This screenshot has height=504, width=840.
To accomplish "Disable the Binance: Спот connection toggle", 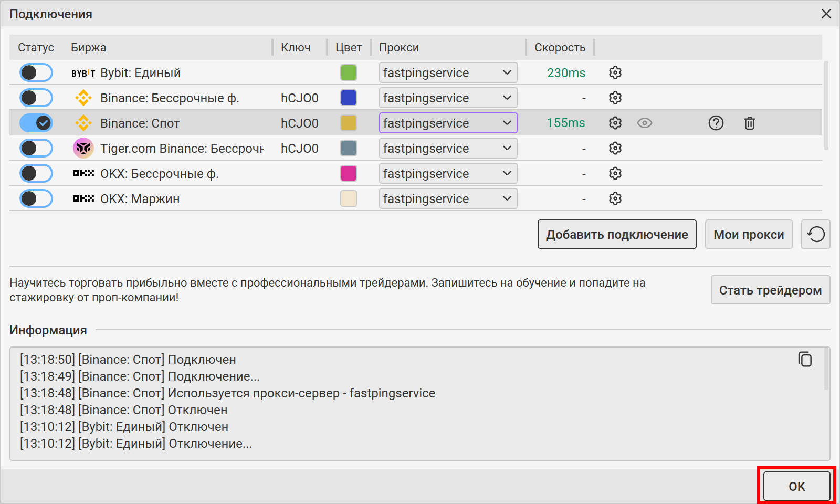I will click(36, 123).
